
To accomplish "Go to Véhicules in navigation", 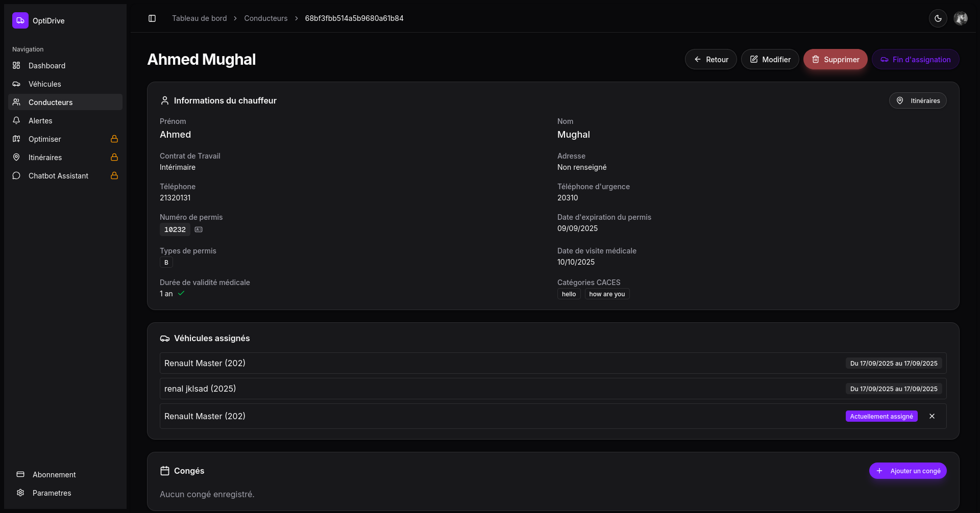I will point(45,84).
